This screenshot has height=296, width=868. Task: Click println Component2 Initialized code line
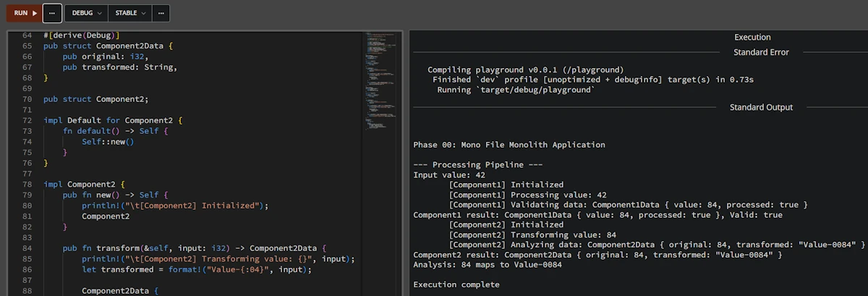click(x=175, y=206)
